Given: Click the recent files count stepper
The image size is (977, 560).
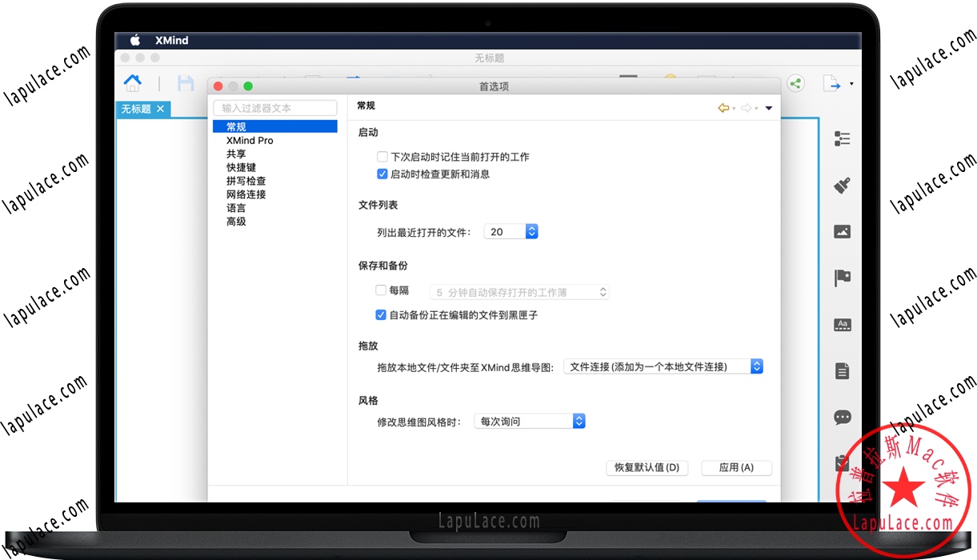Looking at the screenshot, I should (x=532, y=231).
